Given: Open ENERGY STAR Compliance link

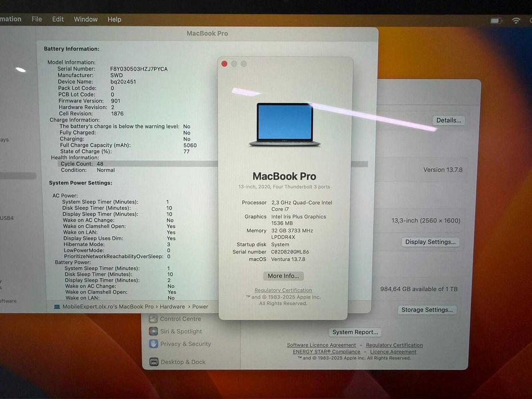Looking at the screenshot, I should tap(326, 352).
